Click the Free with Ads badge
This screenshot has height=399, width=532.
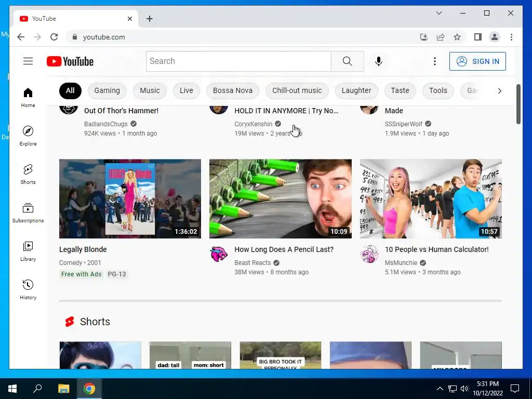point(81,274)
